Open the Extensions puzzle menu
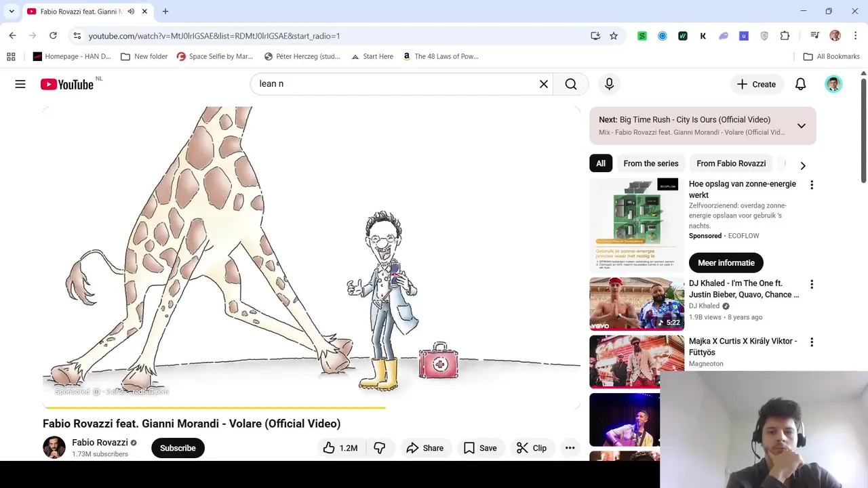Screen dimensions: 868x488 click(785, 36)
